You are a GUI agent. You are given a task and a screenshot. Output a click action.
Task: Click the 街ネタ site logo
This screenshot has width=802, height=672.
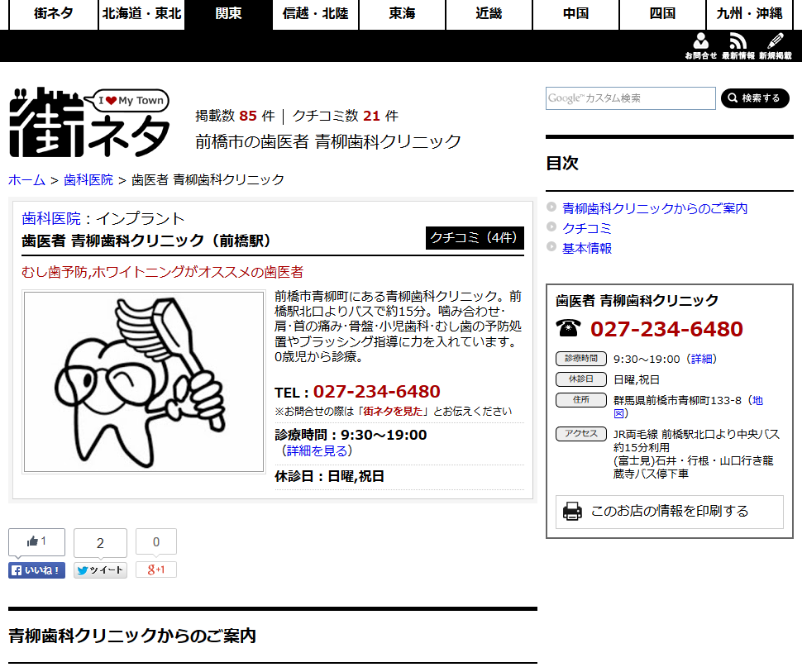(x=89, y=122)
